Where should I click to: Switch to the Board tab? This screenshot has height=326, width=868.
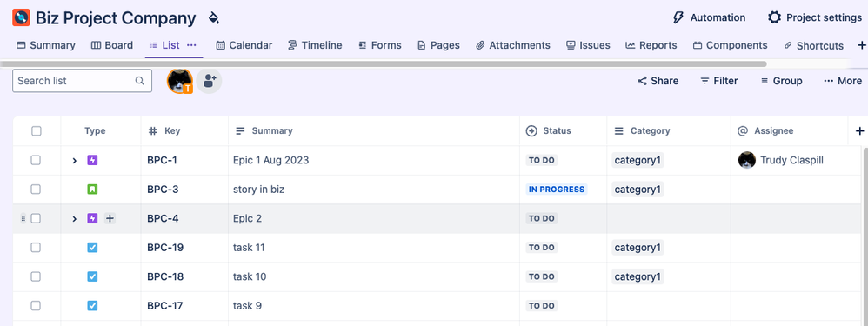pos(112,45)
